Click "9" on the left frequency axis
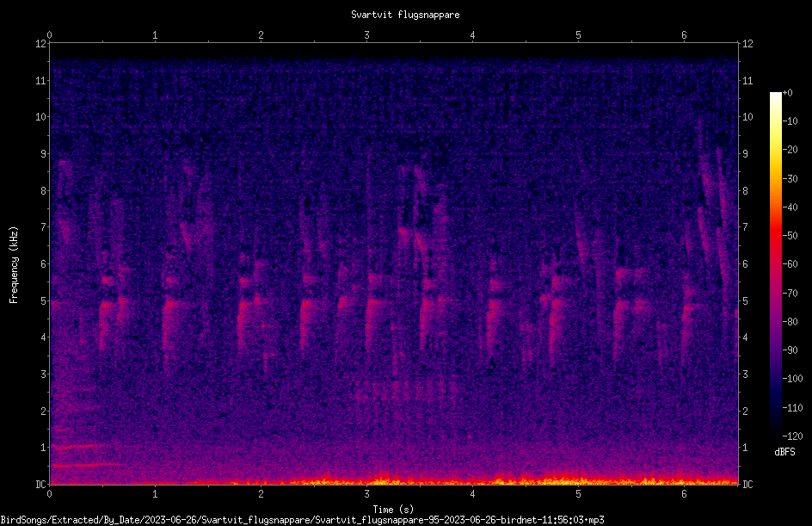Image resolution: width=812 pixels, height=526 pixels. [43, 154]
